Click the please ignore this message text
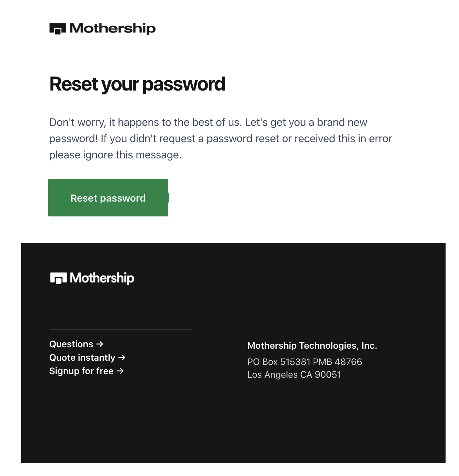This screenshot has width=459, height=476. click(115, 155)
